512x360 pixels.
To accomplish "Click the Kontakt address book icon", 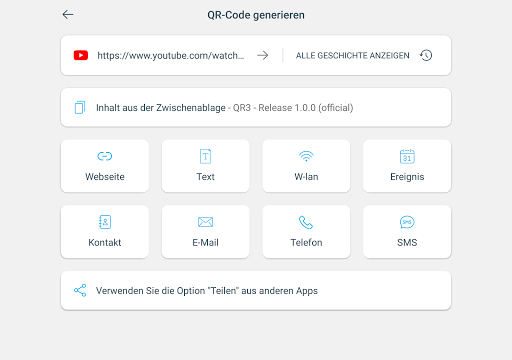I will click(x=105, y=222).
